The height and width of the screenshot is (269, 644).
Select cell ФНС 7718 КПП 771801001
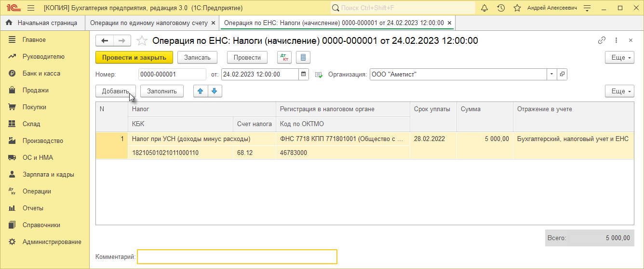343,139
